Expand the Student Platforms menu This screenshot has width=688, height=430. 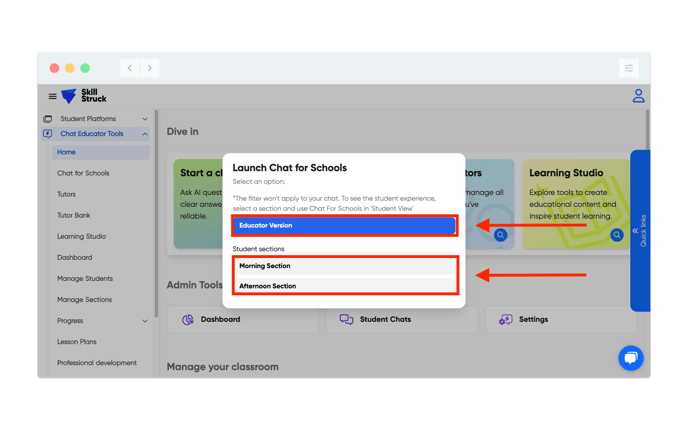(x=145, y=119)
